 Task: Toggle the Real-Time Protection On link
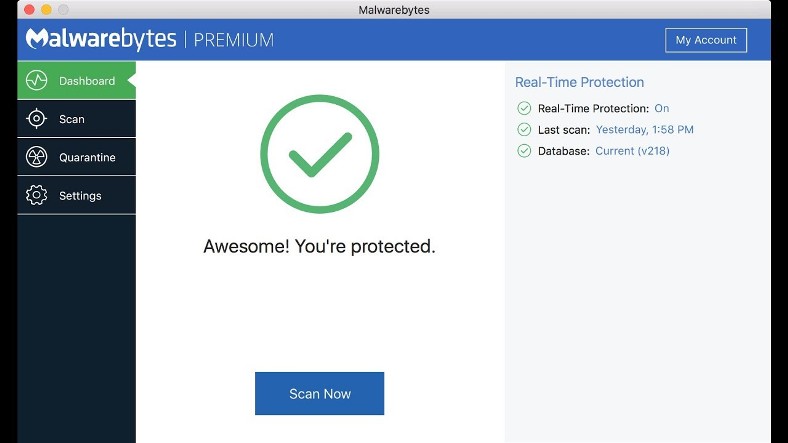(661, 108)
